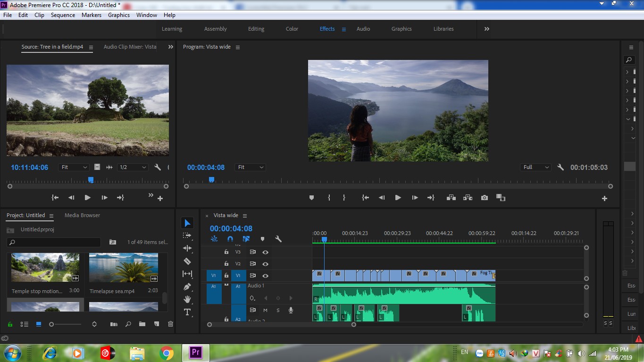Select the Ripple Edit tool
This screenshot has height=362, width=644.
tap(187, 248)
